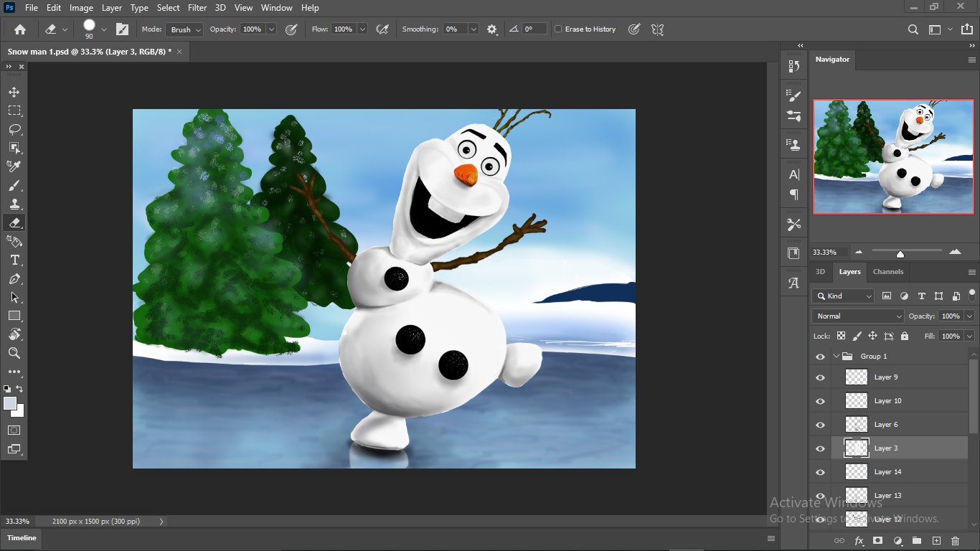980x551 pixels.
Task: Switch to the Channels tab
Action: (888, 272)
